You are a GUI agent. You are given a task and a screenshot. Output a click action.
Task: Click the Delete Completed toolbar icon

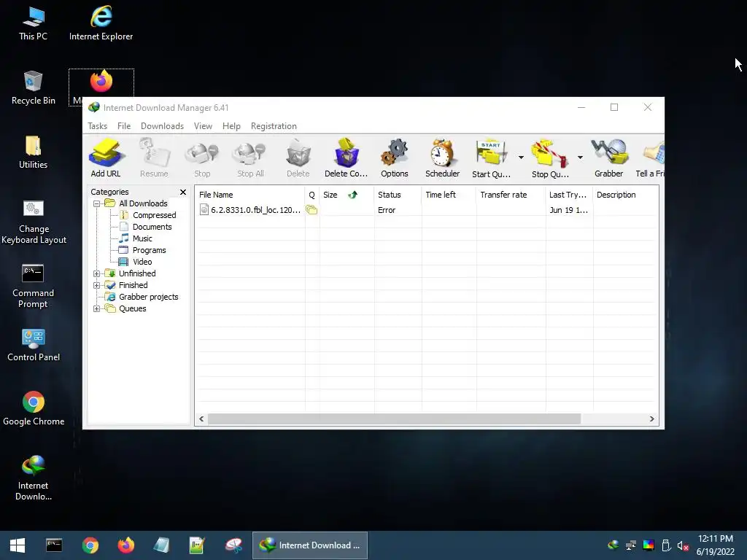(x=347, y=158)
